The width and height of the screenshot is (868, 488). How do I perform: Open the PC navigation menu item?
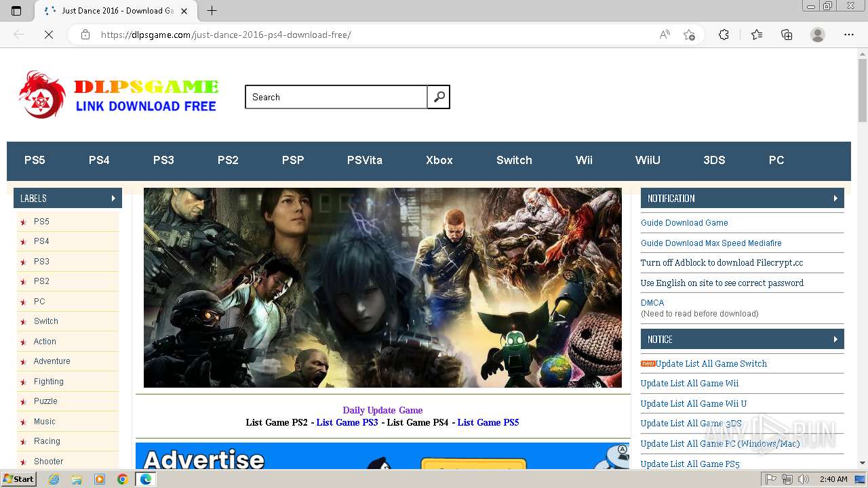click(x=776, y=161)
